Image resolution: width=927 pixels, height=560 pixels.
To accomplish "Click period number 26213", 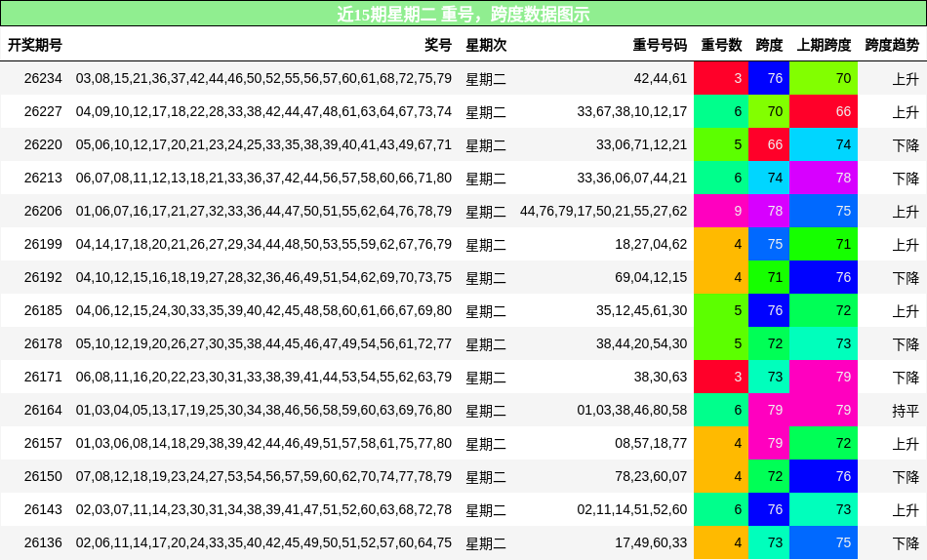I will (x=43, y=178).
